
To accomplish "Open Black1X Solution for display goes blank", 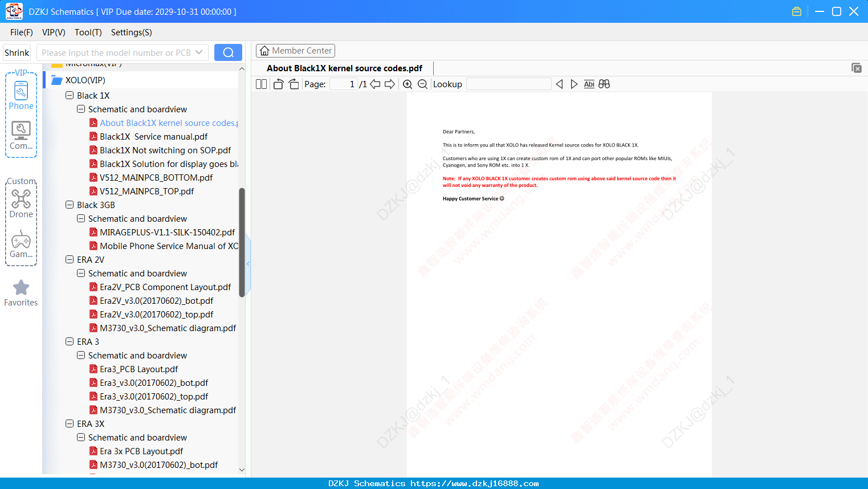I will pos(169,164).
